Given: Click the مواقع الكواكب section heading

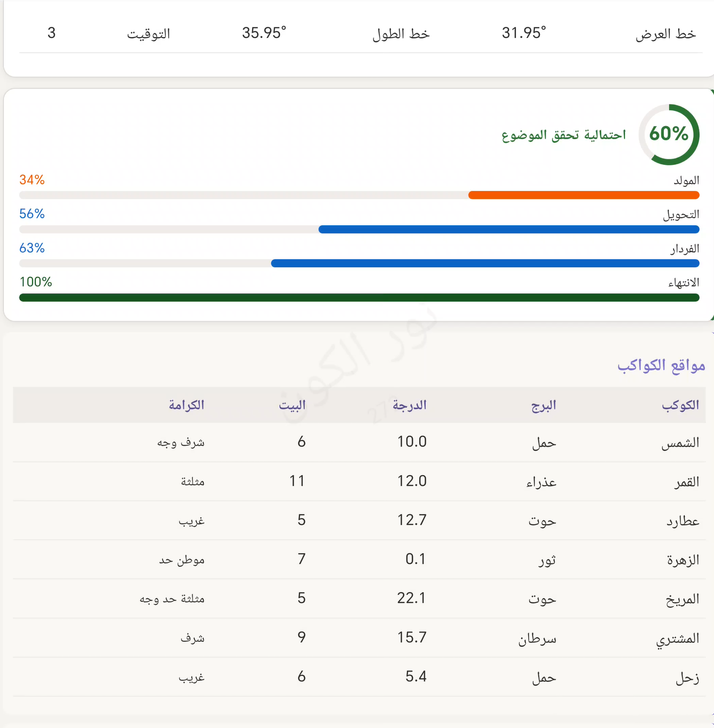Looking at the screenshot, I should [x=661, y=365].
